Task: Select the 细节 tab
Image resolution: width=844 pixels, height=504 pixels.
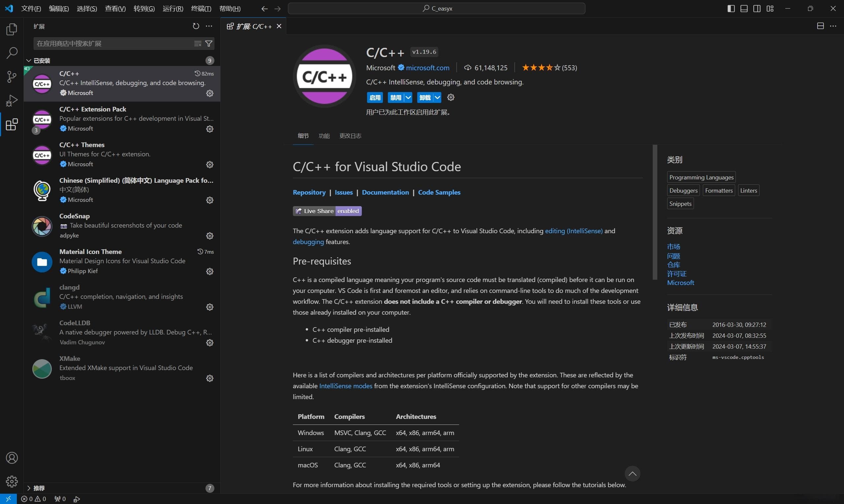Action: (303, 136)
